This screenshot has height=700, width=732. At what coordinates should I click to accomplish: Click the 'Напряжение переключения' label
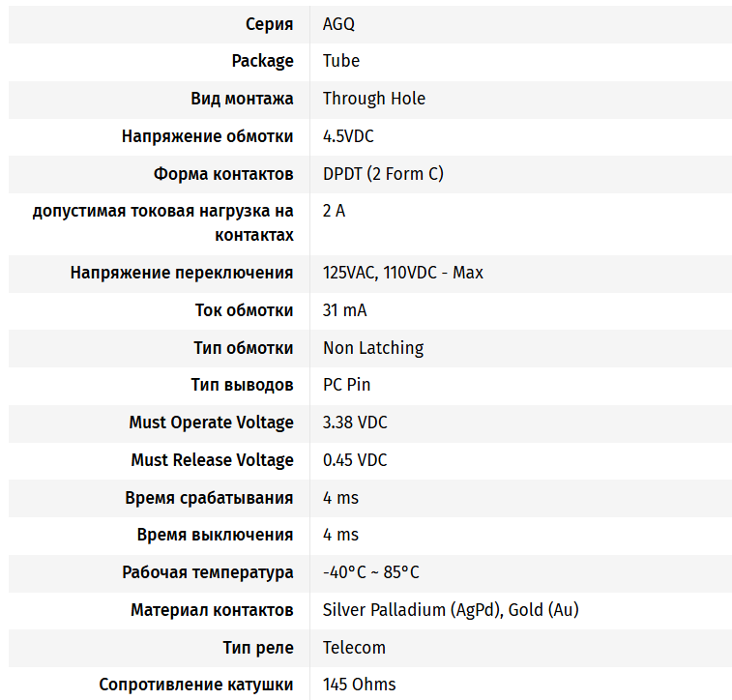[x=182, y=273]
